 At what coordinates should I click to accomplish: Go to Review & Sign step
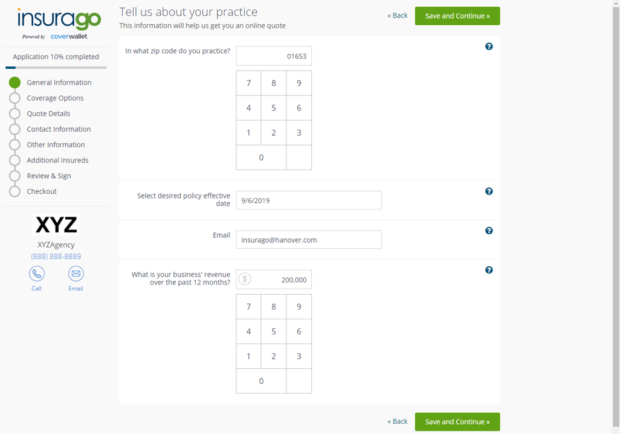(49, 176)
